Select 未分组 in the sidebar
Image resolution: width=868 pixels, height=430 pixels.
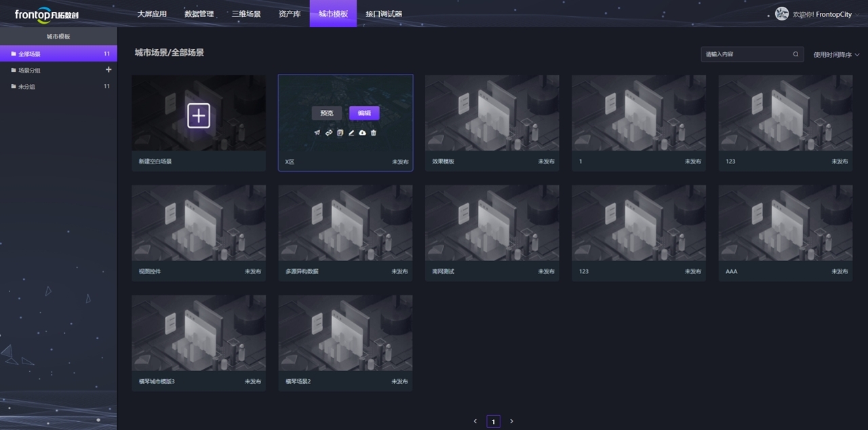(27, 87)
